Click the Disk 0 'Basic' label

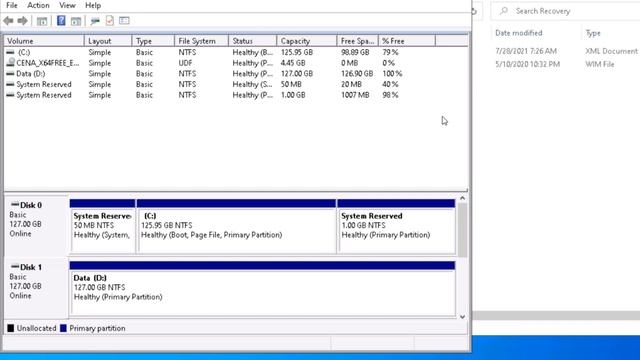[x=18, y=214]
